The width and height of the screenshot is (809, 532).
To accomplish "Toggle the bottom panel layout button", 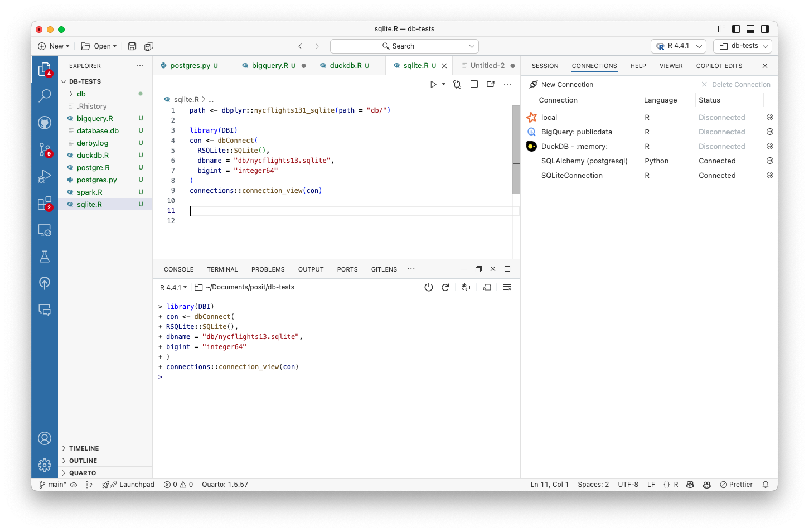I will (750, 29).
